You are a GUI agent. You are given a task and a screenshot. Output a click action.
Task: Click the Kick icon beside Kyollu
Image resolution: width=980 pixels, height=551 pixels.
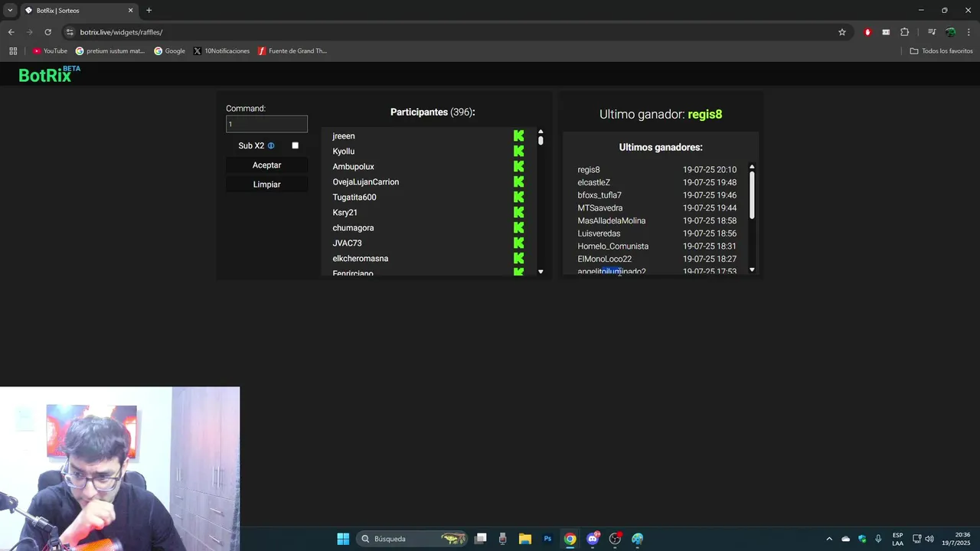[518, 152]
